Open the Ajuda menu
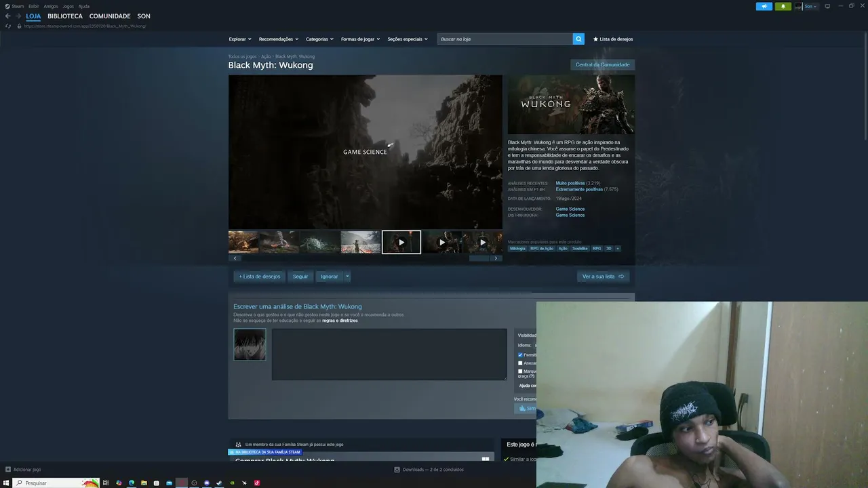 pyautogui.click(x=84, y=6)
